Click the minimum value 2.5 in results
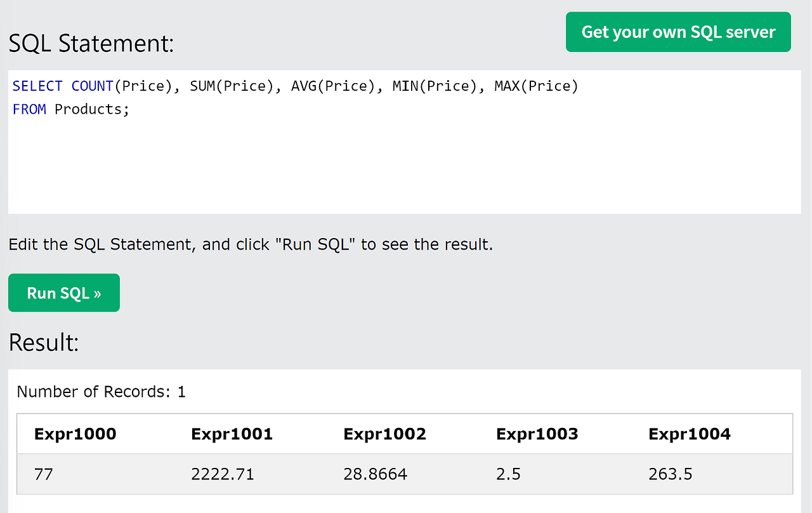Image resolution: width=812 pixels, height=513 pixels. [508, 474]
